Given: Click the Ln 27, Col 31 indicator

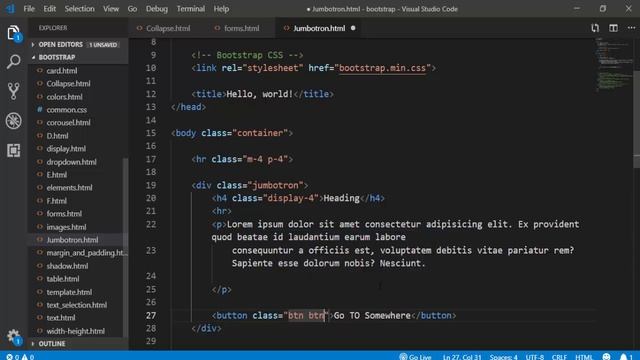Looking at the screenshot, I should (462, 357).
